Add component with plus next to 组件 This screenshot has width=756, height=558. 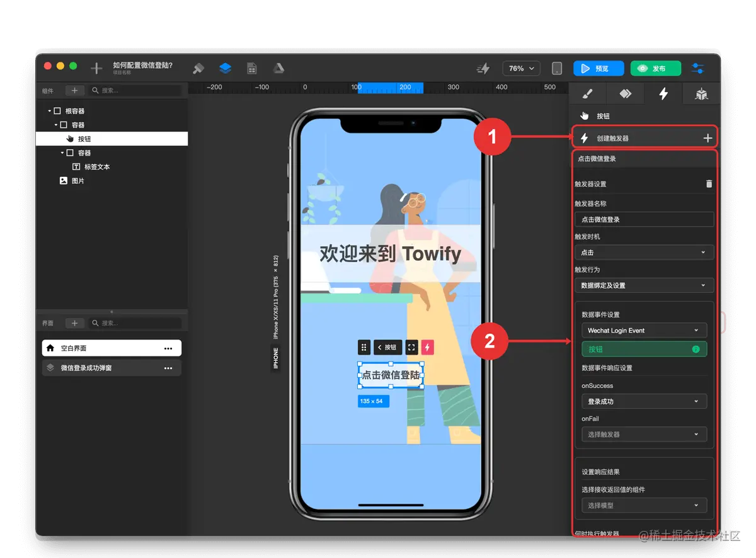click(74, 91)
